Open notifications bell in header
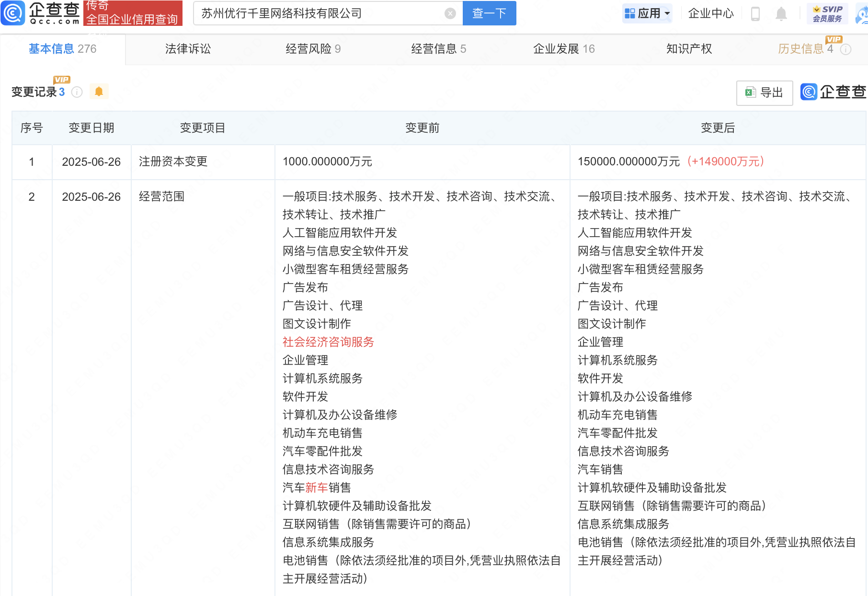This screenshot has height=596, width=868. tap(781, 14)
